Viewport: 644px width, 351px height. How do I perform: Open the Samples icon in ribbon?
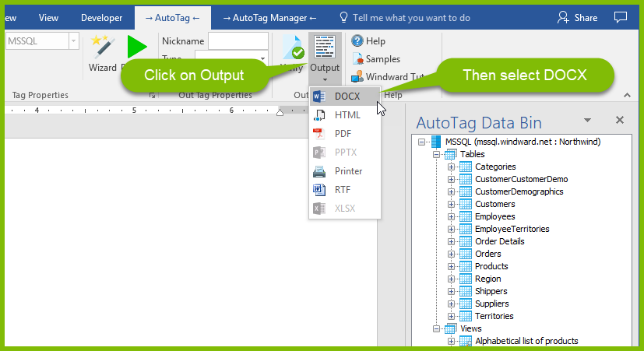[x=357, y=58]
